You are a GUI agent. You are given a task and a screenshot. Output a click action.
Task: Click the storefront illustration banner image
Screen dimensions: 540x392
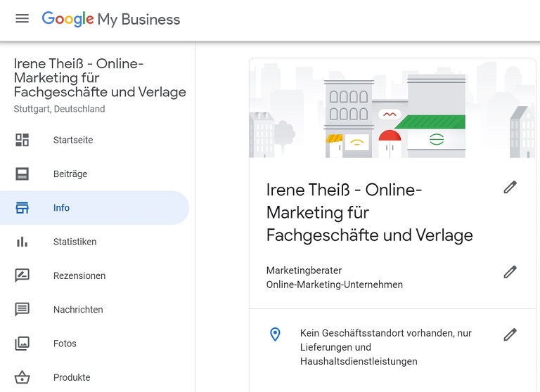pos(392,108)
